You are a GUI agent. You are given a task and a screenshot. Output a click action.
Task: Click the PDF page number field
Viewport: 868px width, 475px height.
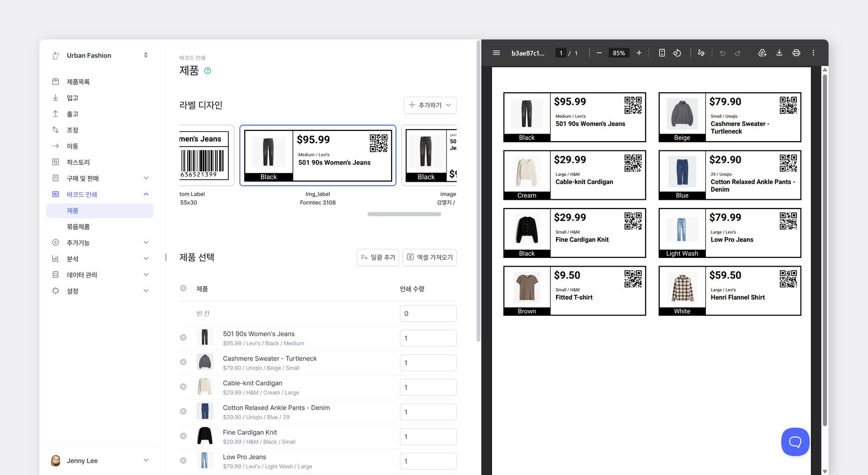tap(561, 53)
